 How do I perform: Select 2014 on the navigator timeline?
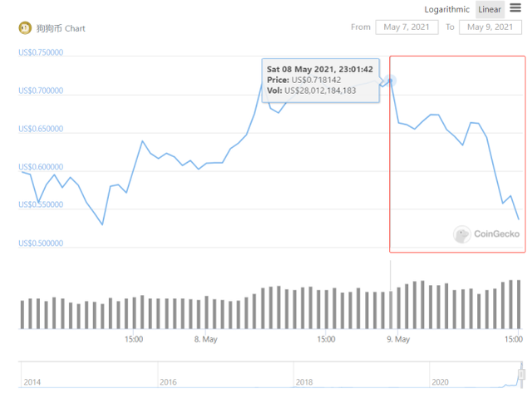[x=32, y=381]
